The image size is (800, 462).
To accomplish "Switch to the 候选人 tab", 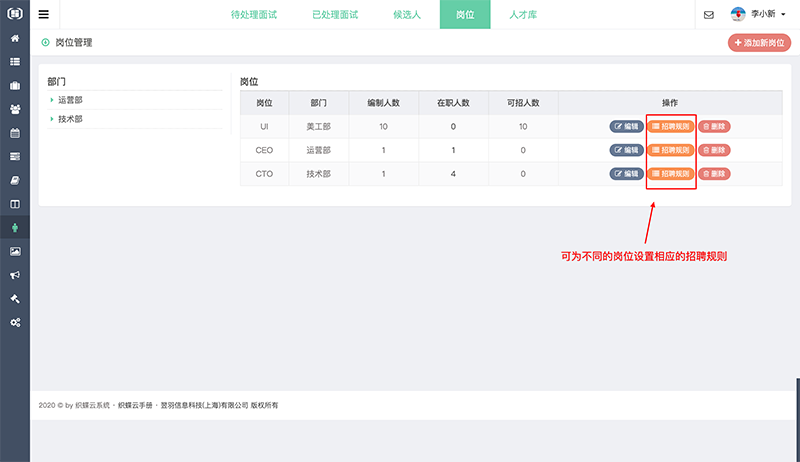I will [407, 14].
